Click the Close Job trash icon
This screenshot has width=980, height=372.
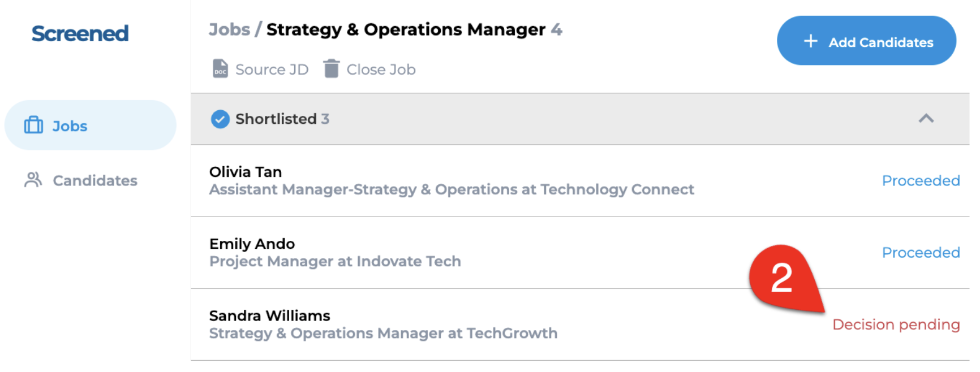331,68
